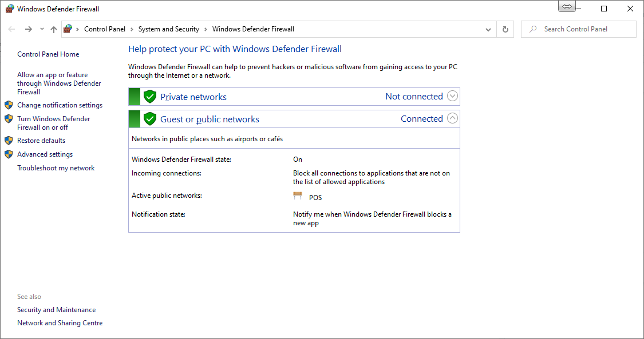Click 'Windows Defender Firewall state:' label
Screen dimensions: 644x339
point(181,159)
